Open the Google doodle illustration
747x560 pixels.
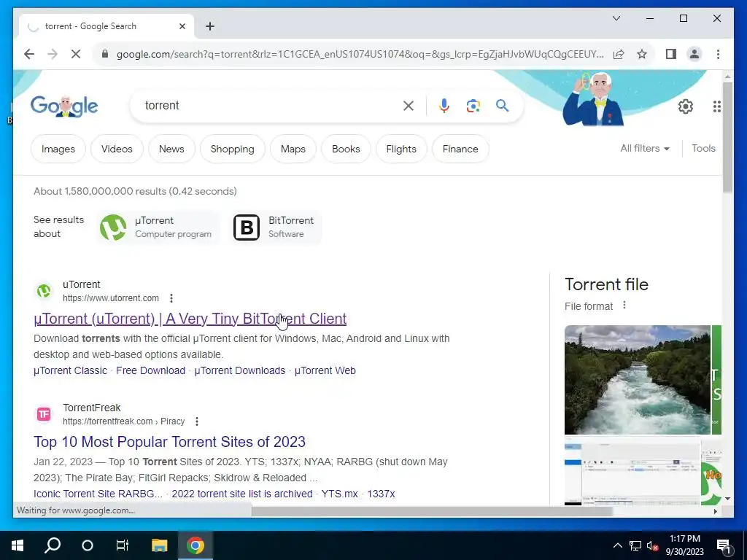594,98
